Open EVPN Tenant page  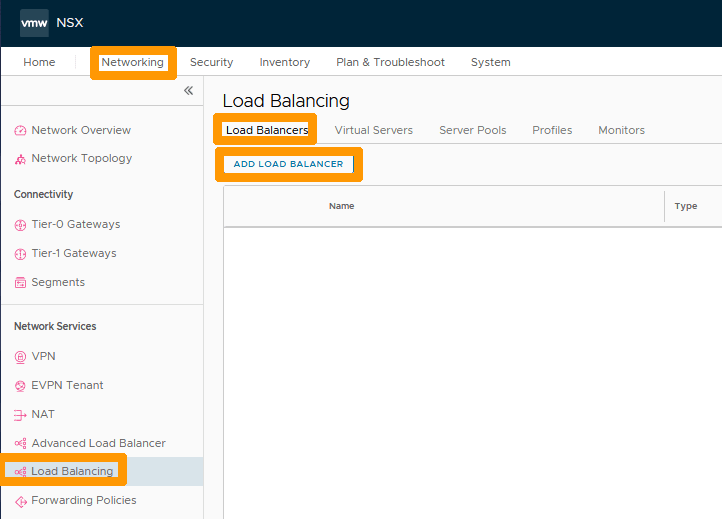[67, 385]
